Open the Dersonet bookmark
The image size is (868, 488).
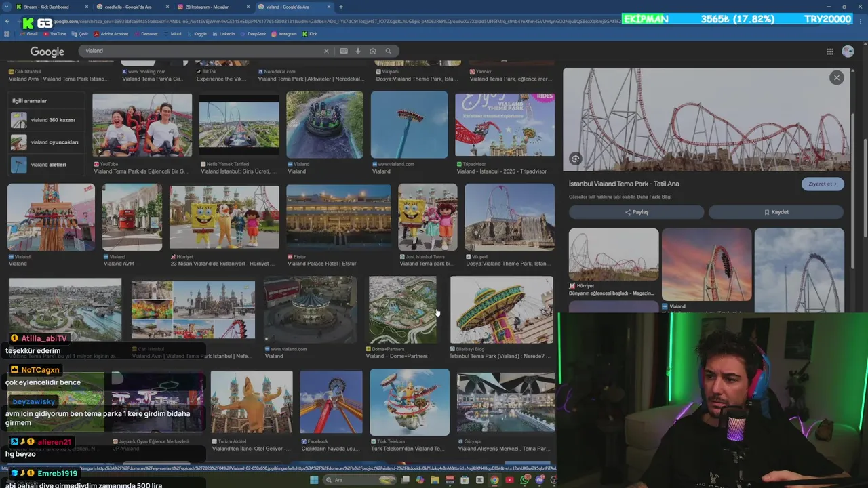coord(146,33)
